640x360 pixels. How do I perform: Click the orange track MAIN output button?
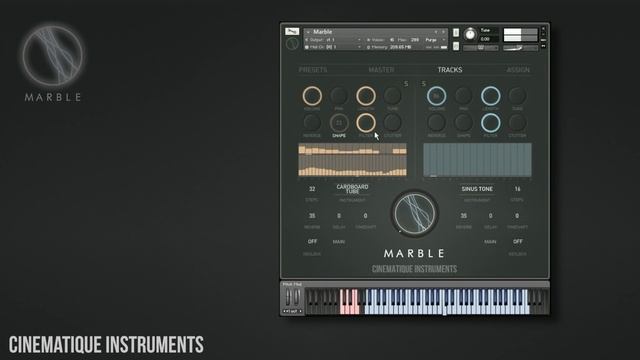coord(338,242)
